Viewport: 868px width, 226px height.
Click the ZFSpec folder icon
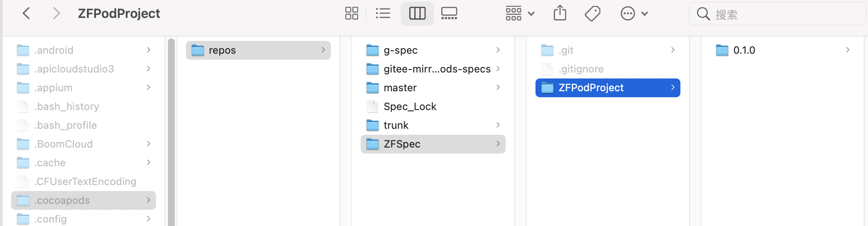click(x=373, y=144)
